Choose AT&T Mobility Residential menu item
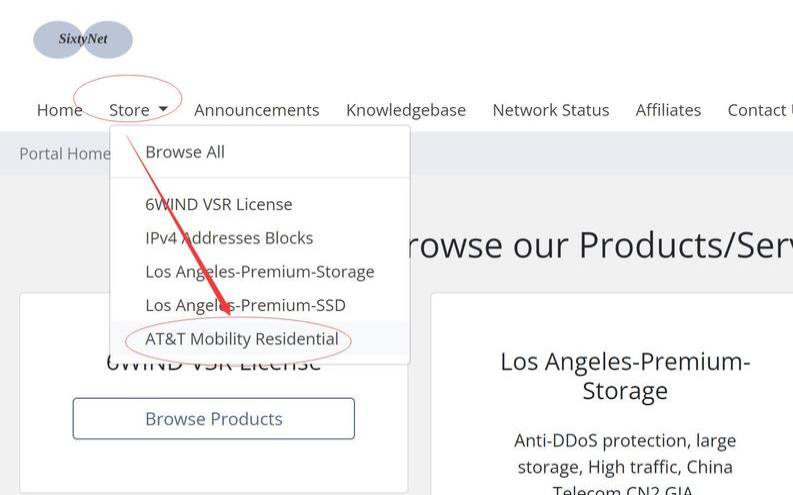793x495 pixels. [241, 339]
